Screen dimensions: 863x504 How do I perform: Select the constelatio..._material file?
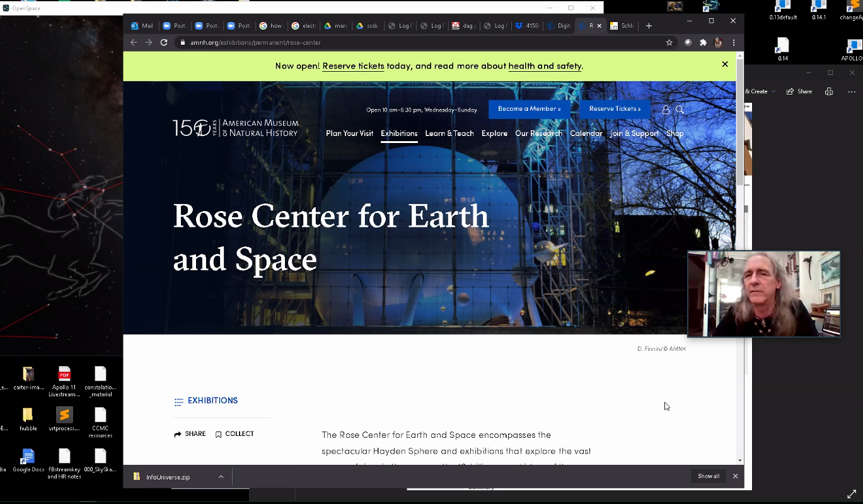pyautogui.click(x=100, y=382)
